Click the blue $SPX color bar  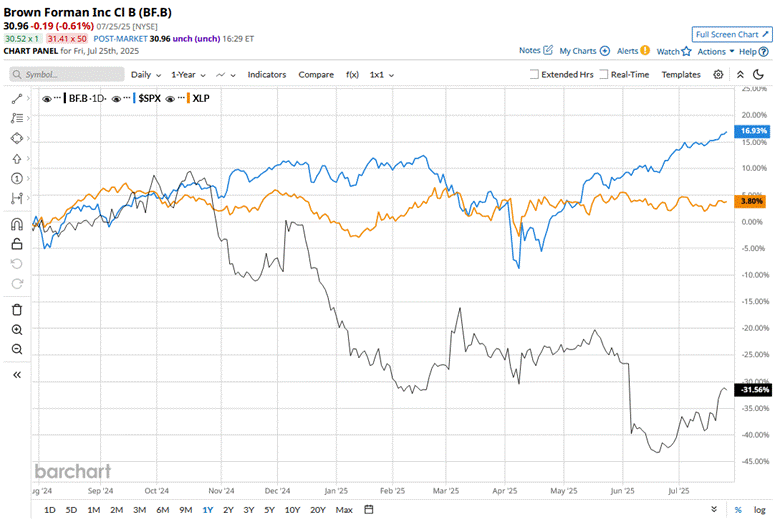134,98
